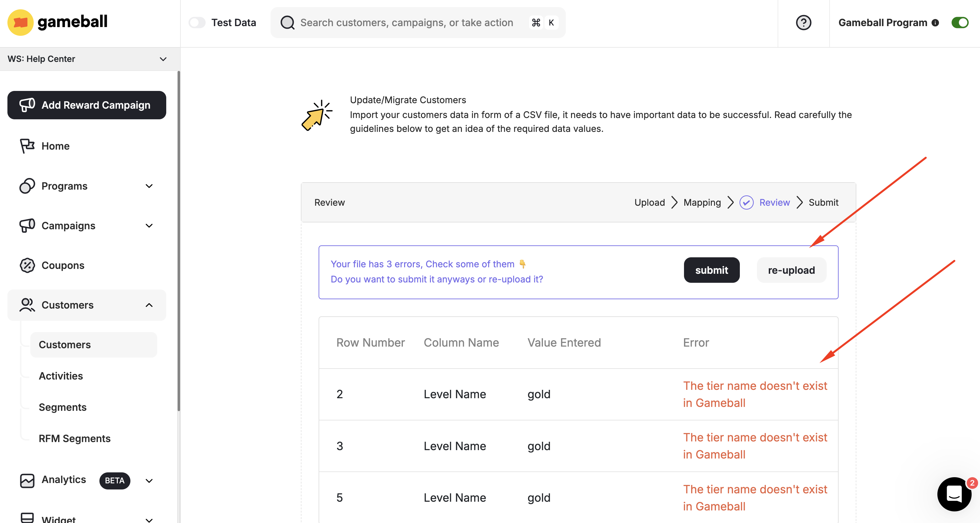Expand the WS: Help Center dropdown
The width and height of the screenshot is (980, 523).
(163, 59)
